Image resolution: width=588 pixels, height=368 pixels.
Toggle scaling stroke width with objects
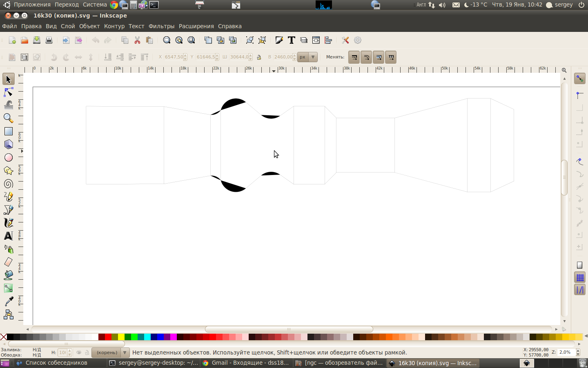pos(354,57)
